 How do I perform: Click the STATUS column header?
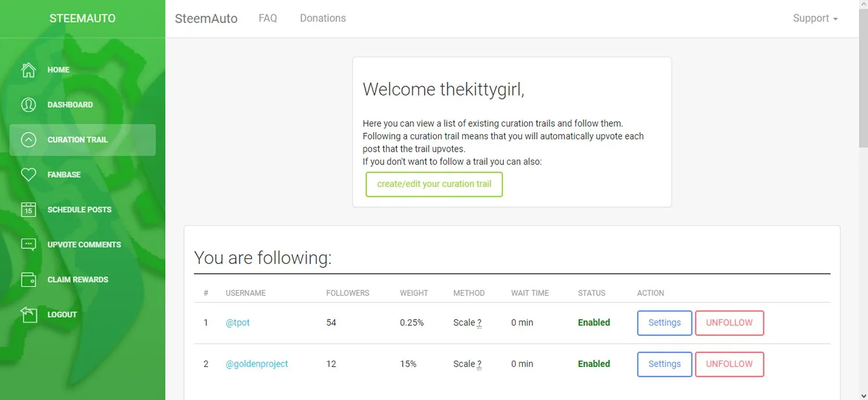click(591, 293)
